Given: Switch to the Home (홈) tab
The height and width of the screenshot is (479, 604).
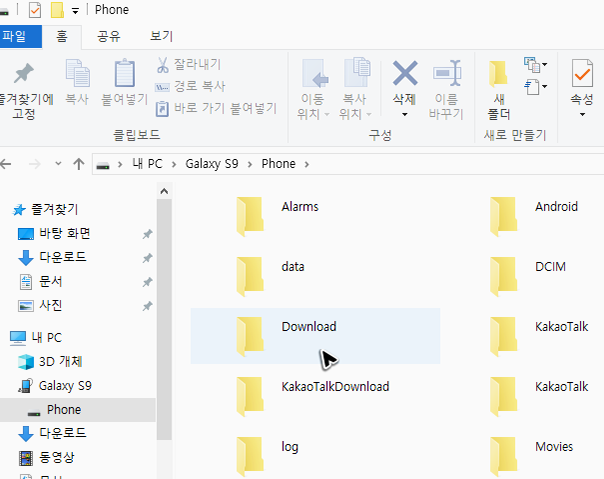Looking at the screenshot, I should (x=62, y=36).
